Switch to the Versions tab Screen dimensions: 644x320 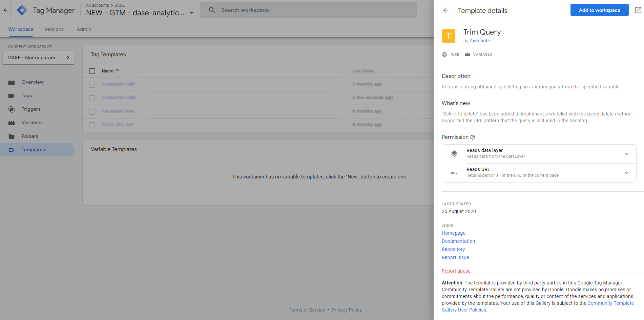pyautogui.click(x=54, y=29)
